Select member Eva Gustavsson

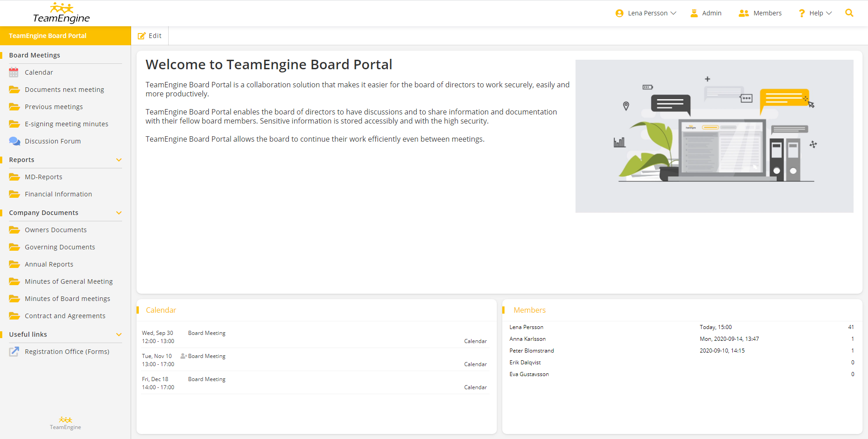[529, 374]
